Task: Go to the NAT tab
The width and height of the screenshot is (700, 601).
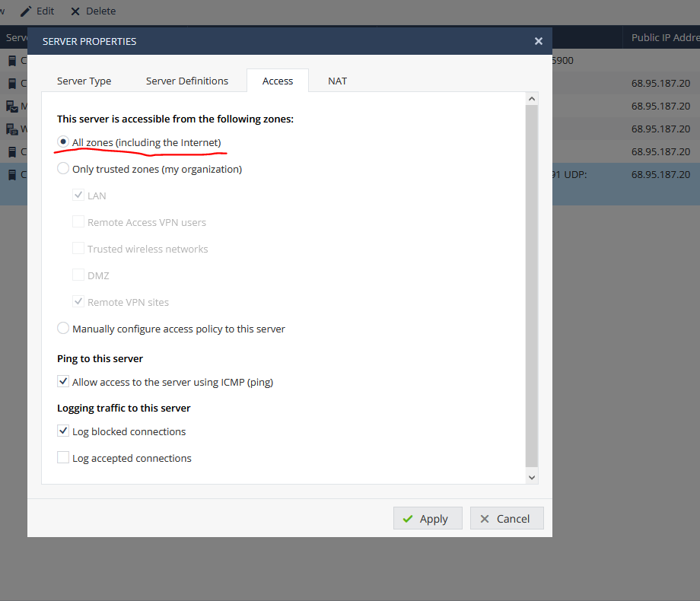Action: click(x=337, y=81)
